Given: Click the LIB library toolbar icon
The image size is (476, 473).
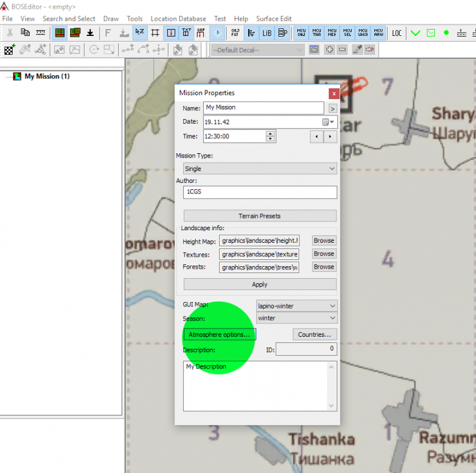Looking at the screenshot, I should point(266,33).
